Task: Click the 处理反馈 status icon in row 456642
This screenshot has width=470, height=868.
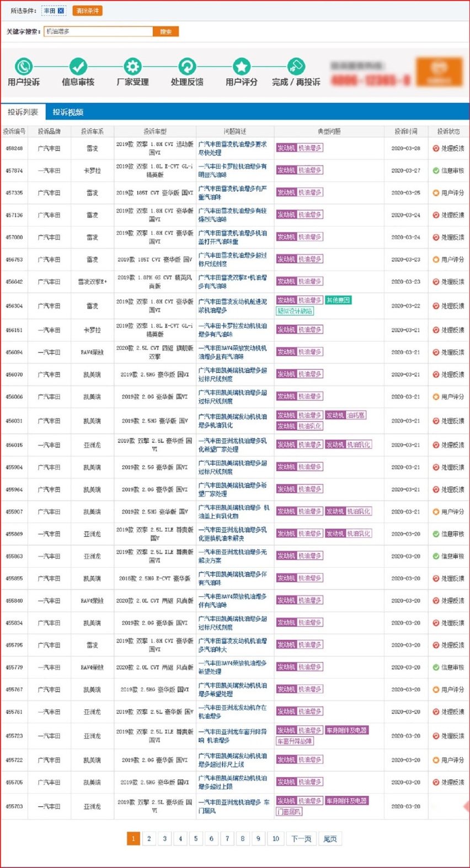Action: [x=436, y=282]
